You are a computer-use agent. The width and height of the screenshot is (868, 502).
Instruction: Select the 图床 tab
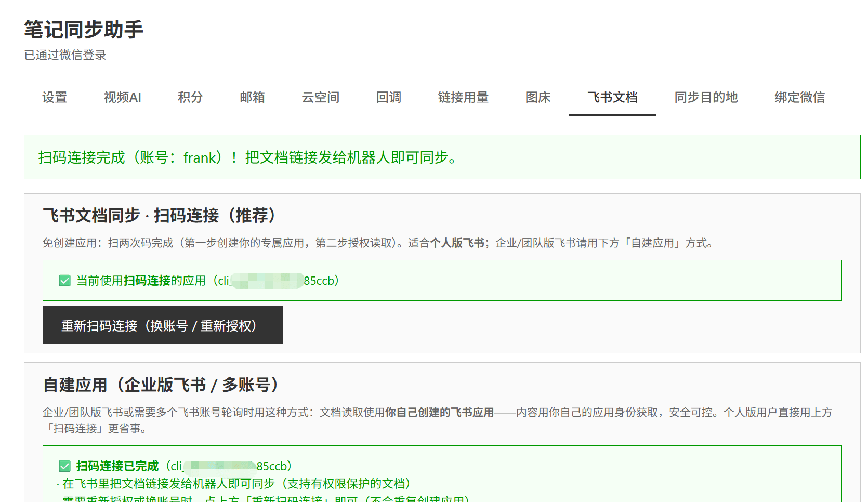pyautogui.click(x=538, y=97)
